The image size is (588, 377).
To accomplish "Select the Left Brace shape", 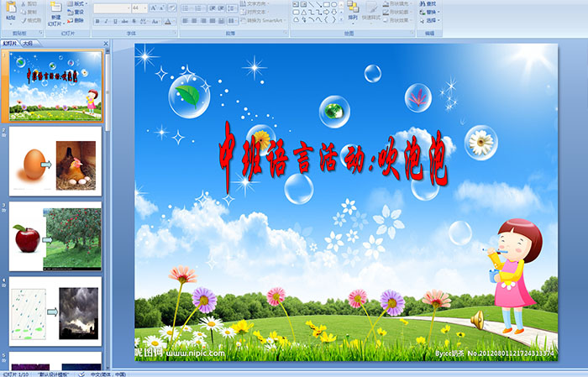I will 326,19.
